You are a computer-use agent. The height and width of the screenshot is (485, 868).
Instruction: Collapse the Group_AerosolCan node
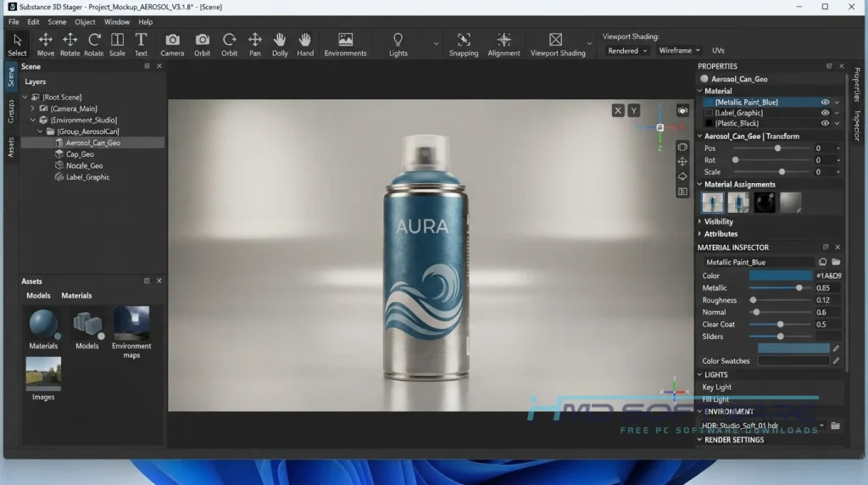tap(40, 131)
